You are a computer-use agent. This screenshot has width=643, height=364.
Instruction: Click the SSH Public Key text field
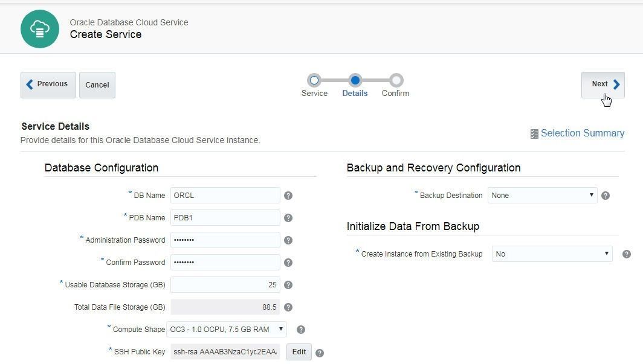(225, 352)
